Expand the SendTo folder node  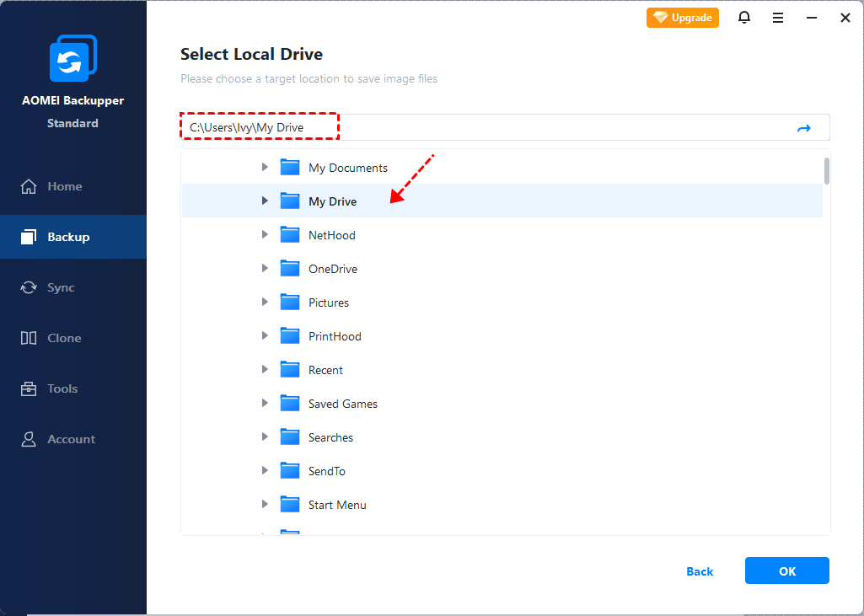[265, 470]
